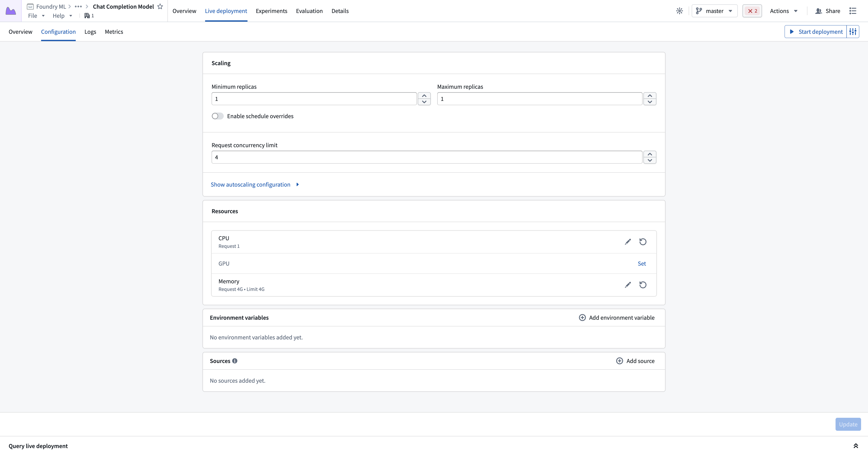
Task: Focus the Request concurrency limit field
Action: coord(427,157)
